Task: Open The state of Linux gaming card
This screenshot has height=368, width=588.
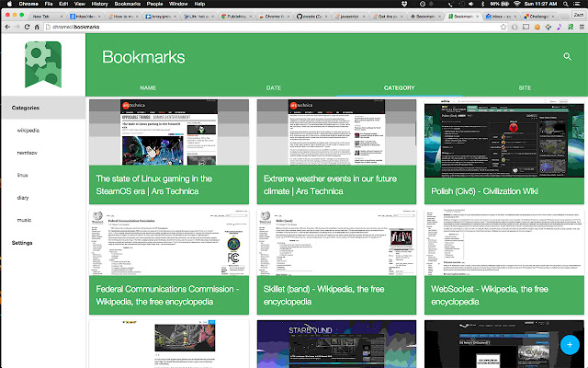Action: [x=169, y=152]
